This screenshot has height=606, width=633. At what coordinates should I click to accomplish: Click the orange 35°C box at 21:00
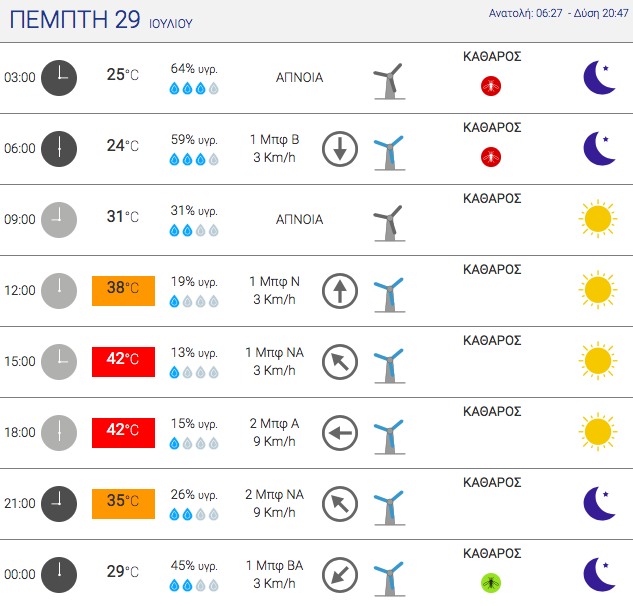click(124, 503)
